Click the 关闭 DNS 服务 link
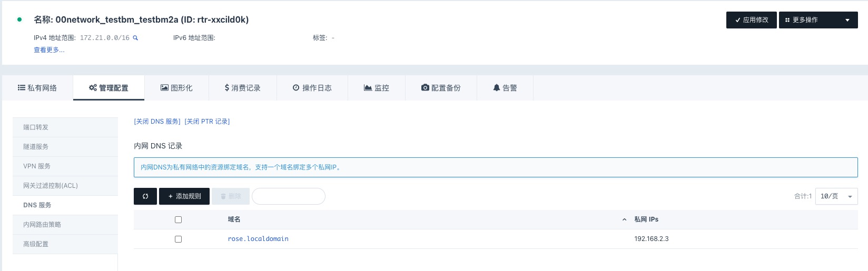Screen dimensions: 868x271 coord(157,122)
